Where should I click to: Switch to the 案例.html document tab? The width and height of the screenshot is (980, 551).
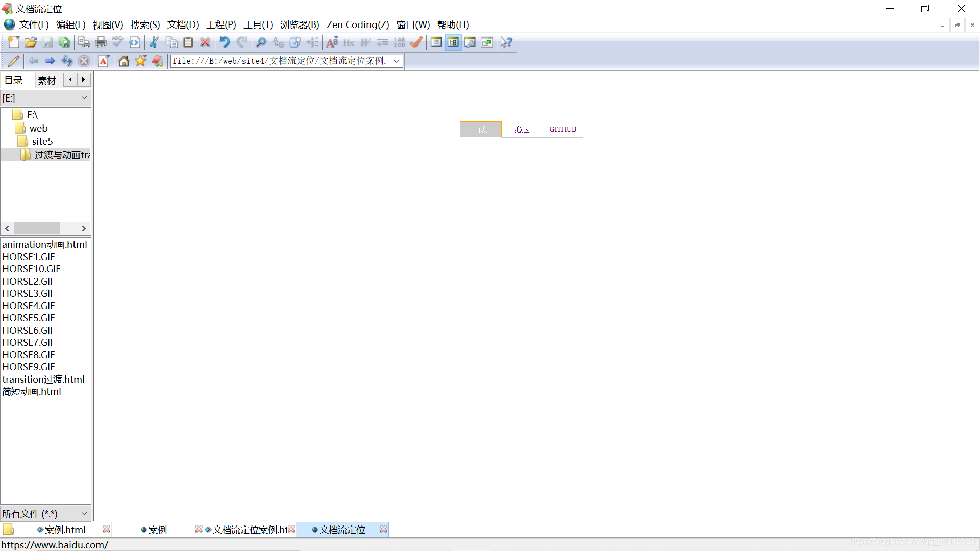[x=65, y=530]
